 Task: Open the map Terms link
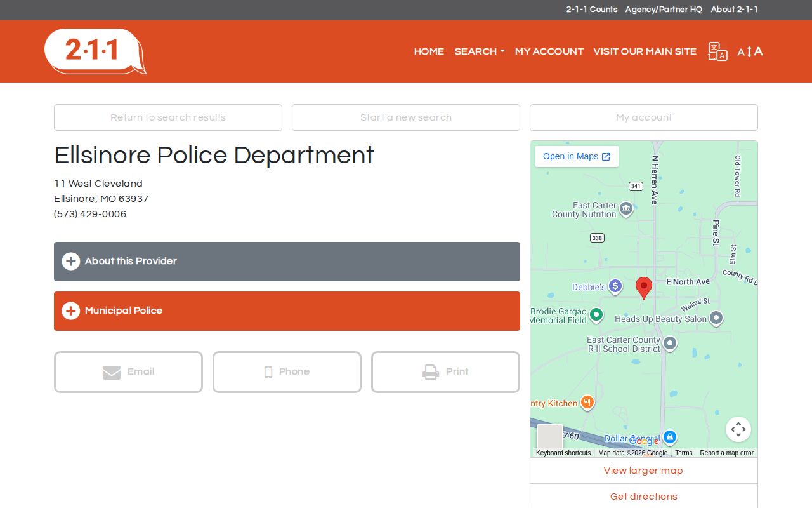tap(684, 453)
